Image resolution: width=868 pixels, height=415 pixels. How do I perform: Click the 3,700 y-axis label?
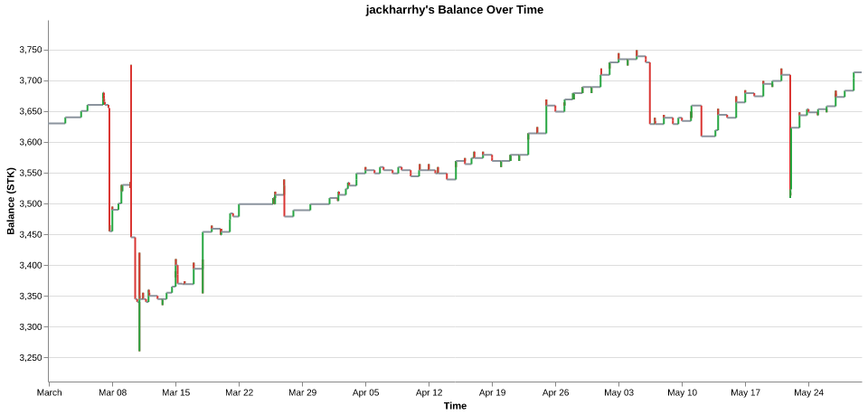tap(31, 80)
